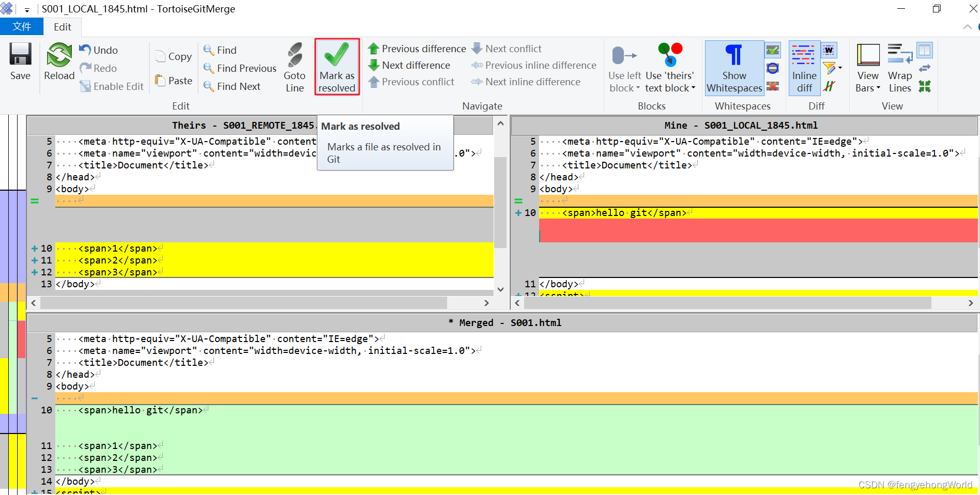The width and height of the screenshot is (980, 495).
Task: Go to Previous conflict
Action: tap(411, 82)
